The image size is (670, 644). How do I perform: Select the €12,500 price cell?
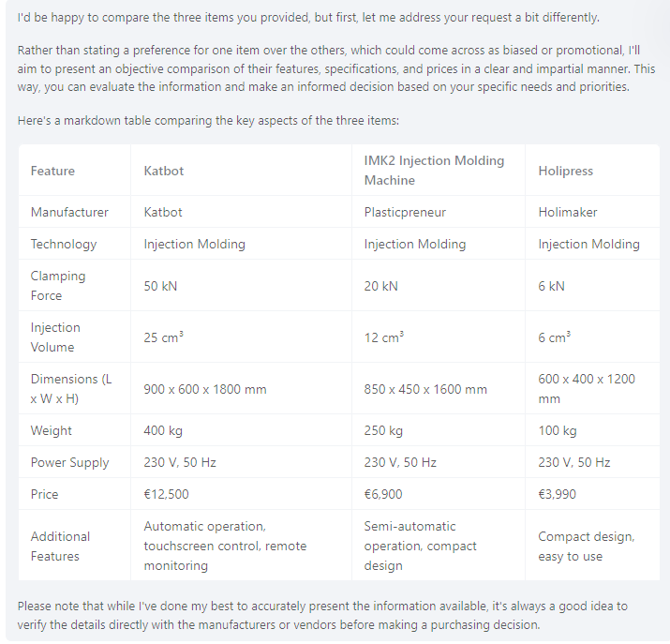click(x=166, y=494)
